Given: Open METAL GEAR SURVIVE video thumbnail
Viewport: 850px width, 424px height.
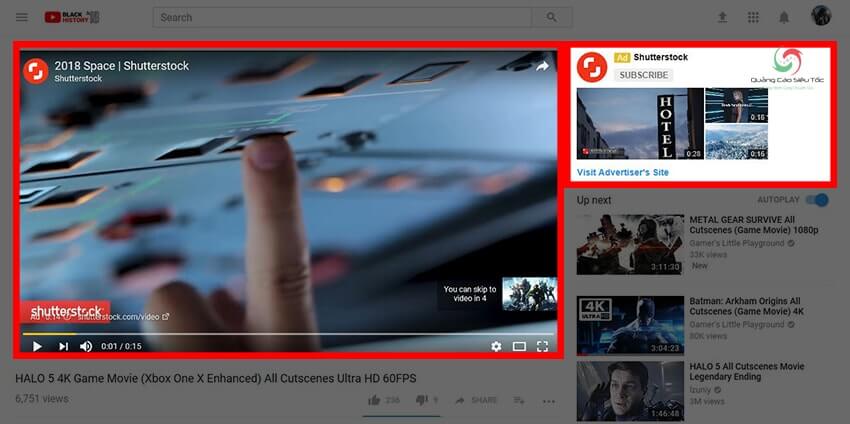Looking at the screenshot, I should click(x=629, y=243).
